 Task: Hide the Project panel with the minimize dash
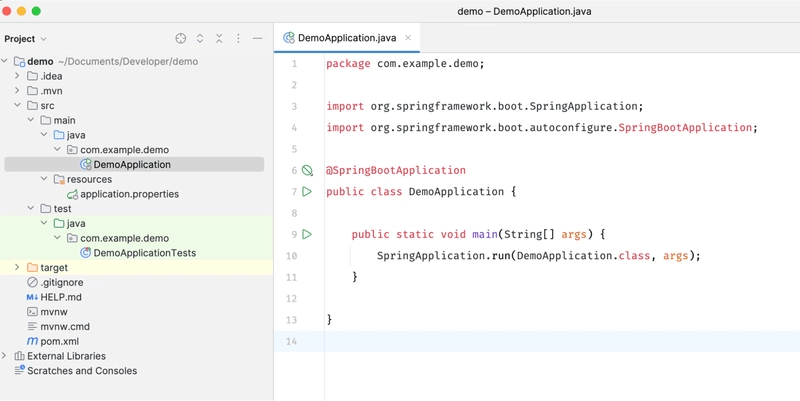(x=257, y=38)
